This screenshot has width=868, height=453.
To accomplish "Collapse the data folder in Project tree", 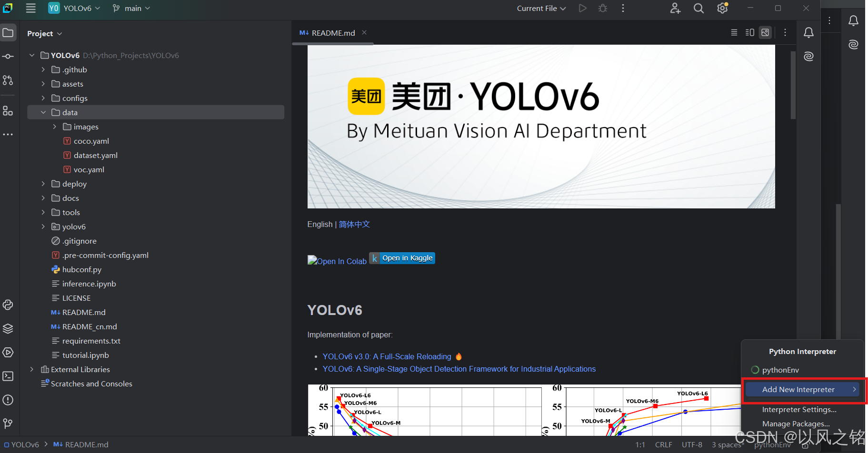I will (43, 112).
